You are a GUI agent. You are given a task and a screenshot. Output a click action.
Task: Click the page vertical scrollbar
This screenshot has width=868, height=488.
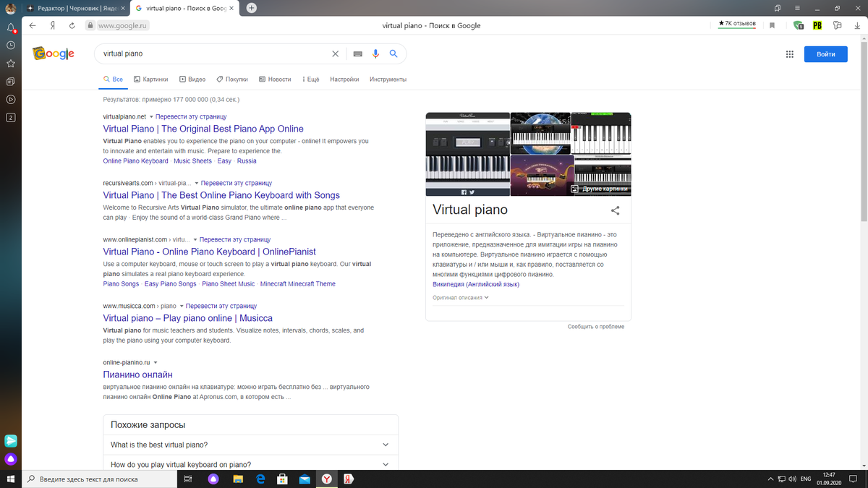(x=864, y=130)
